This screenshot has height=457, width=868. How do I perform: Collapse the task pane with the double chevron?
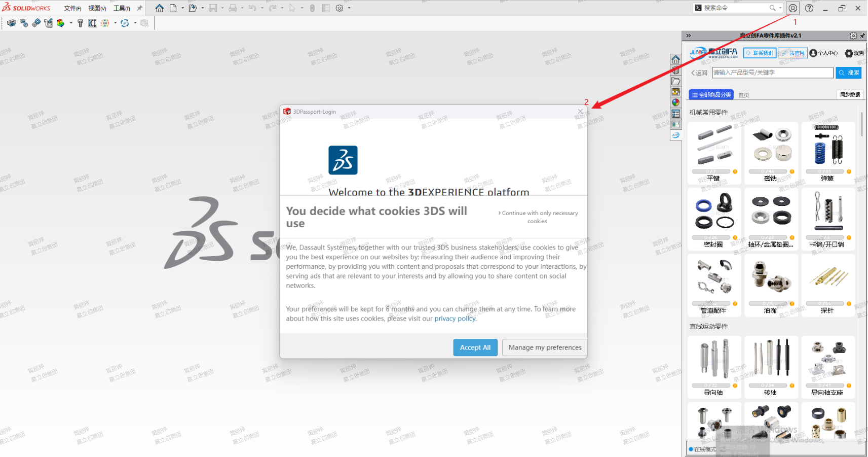tap(688, 36)
